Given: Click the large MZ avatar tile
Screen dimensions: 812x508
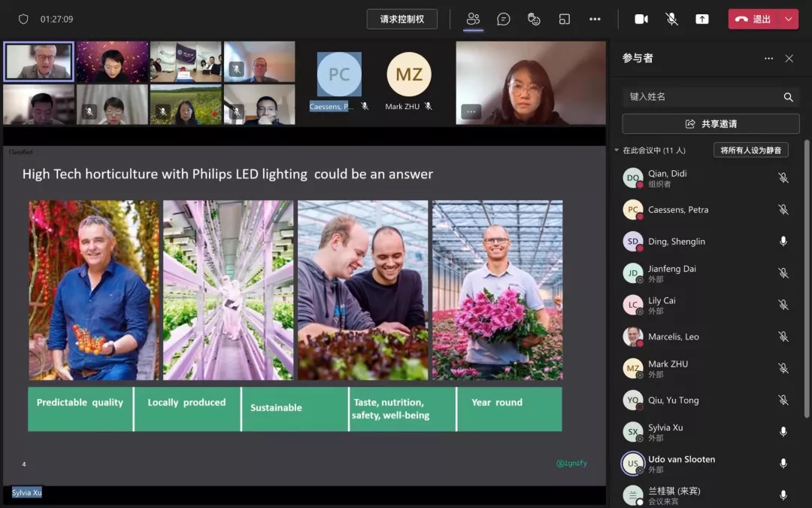Looking at the screenshot, I should click(x=409, y=74).
